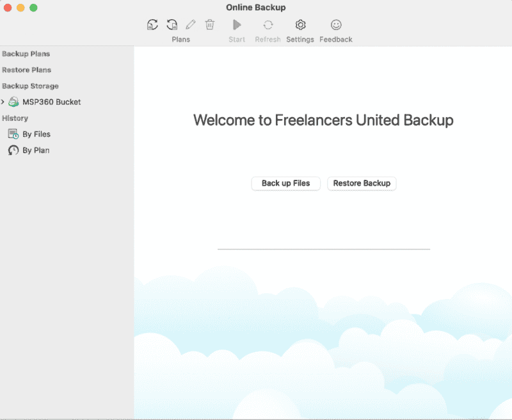Image resolution: width=512 pixels, height=420 pixels.
Task: Click the green status bar at the bottom
Action: pos(256,417)
